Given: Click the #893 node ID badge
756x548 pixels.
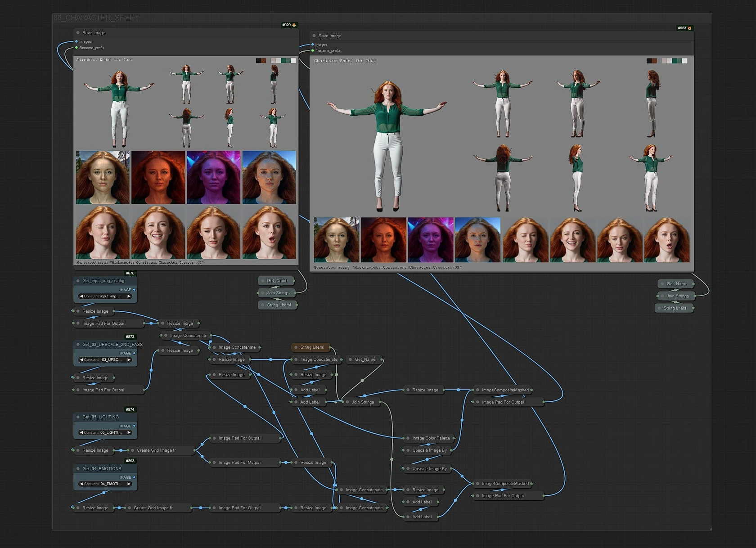Looking at the screenshot, I should [x=130, y=461].
